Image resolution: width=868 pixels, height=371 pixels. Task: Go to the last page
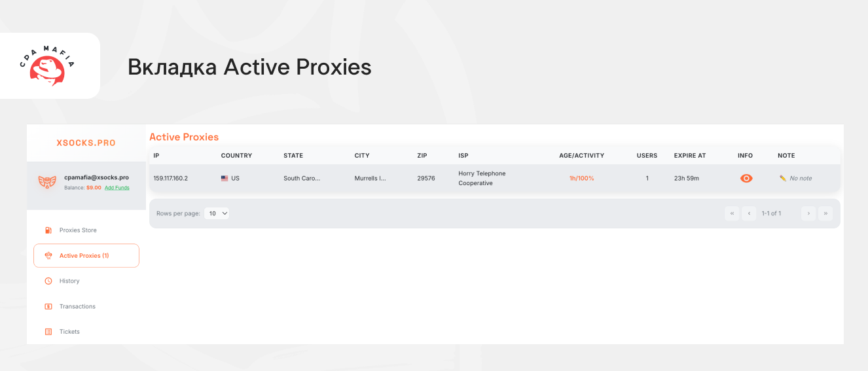pos(825,213)
